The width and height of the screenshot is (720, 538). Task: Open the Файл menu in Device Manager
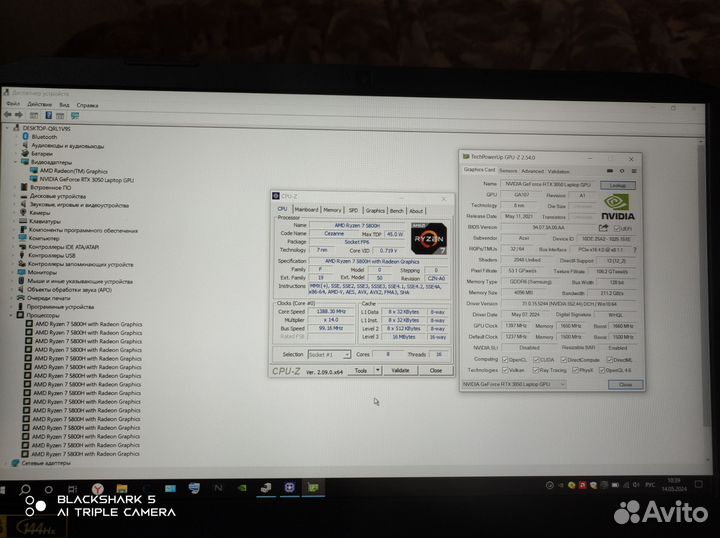[12, 104]
